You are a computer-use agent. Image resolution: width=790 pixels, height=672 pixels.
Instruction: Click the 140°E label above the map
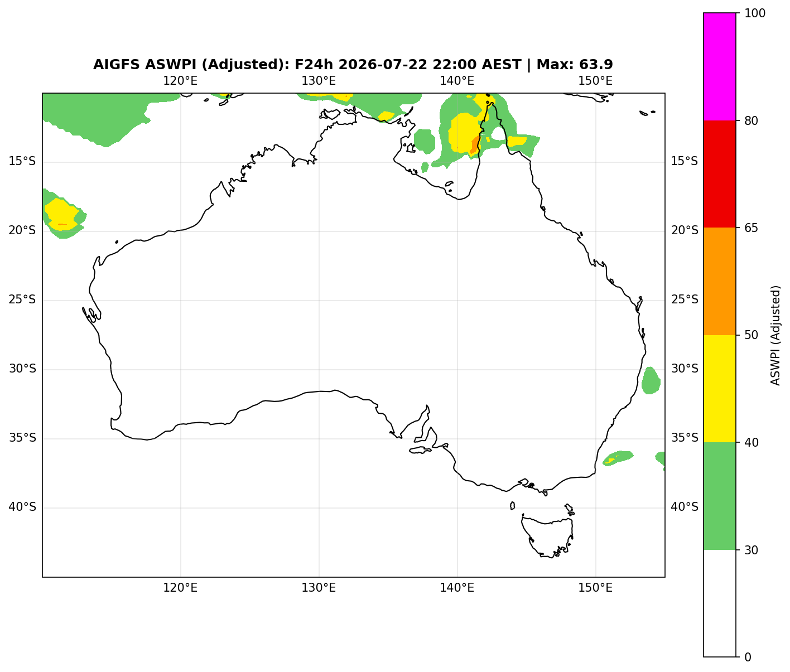[x=457, y=81]
